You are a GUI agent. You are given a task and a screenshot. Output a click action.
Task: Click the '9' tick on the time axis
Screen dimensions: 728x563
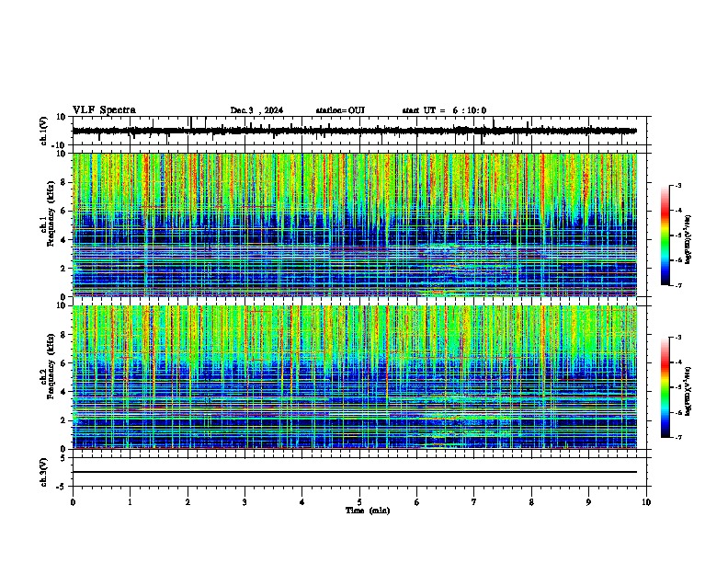point(588,502)
